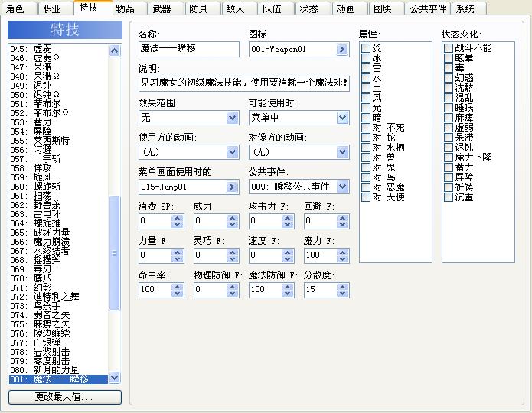The image size is (532, 413).
Task: Open the 动画 tab
Action: pos(350,8)
